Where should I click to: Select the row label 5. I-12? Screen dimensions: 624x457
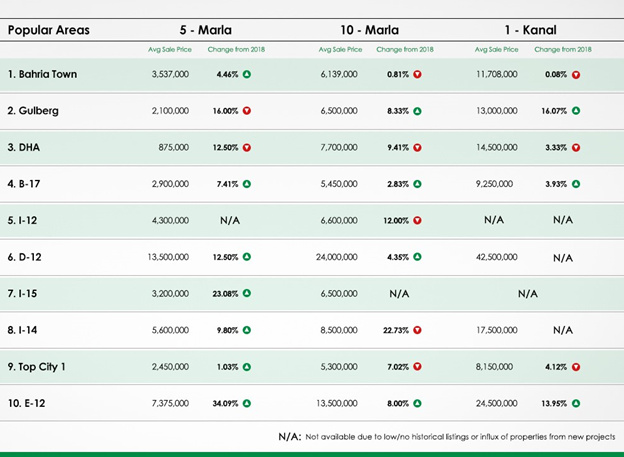coord(22,221)
